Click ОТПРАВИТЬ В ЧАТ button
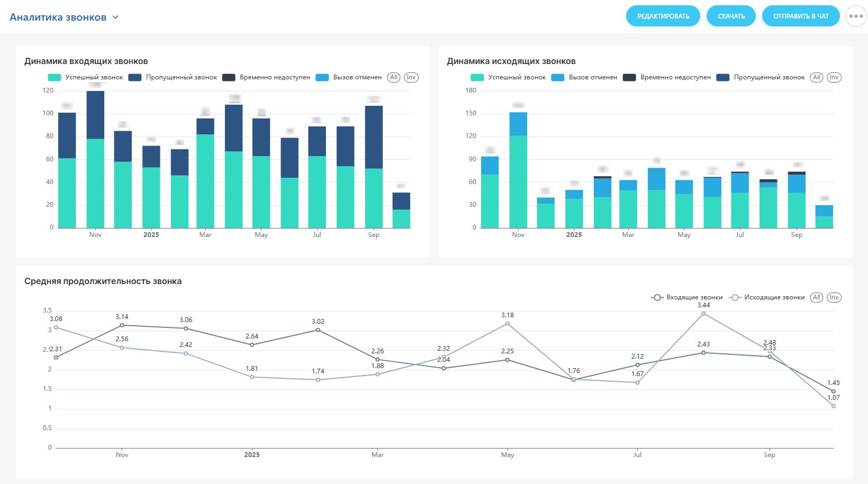The width and height of the screenshot is (868, 484). (800, 16)
